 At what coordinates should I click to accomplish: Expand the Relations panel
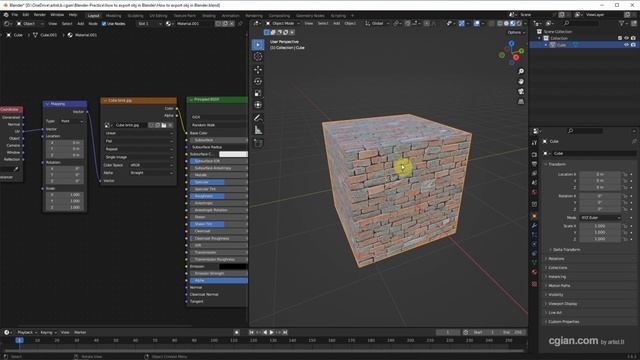pyautogui.click(x=556, y=259)
